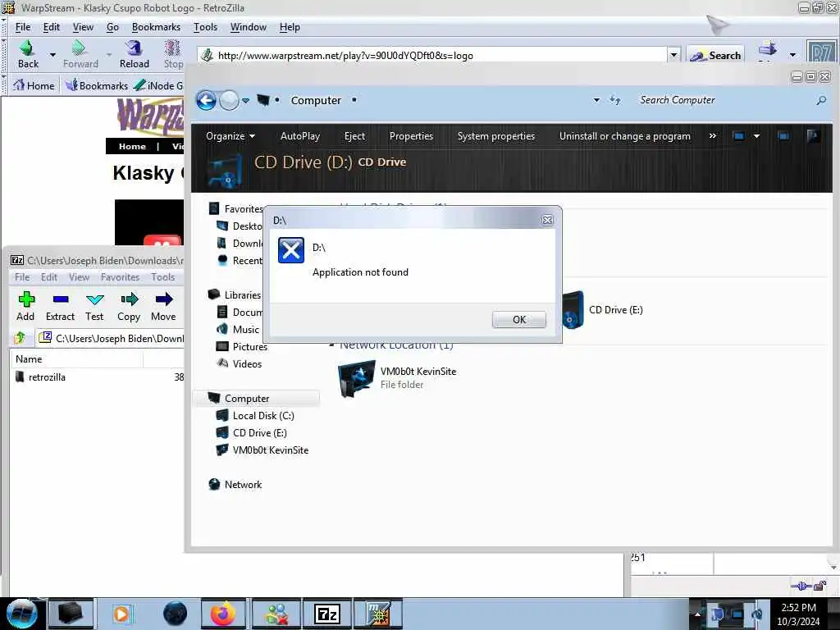Select Computer in the navigation pane
This screenshot has width=840, height=630.
click(x=247, y=399)
